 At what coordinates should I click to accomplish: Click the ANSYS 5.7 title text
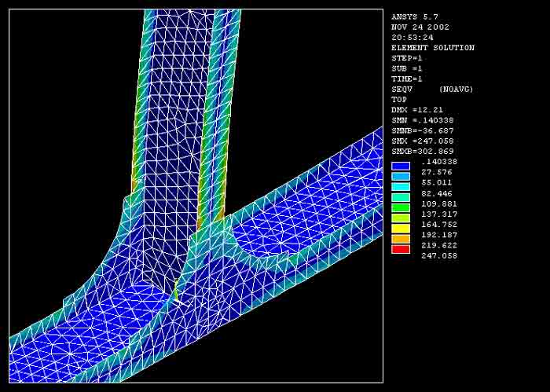tap(415, 16)
